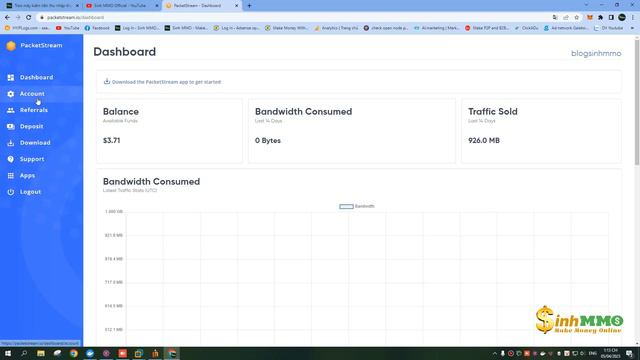Open the notification center icon
The width and height of the screenshot is (640, 360).
point(629,353)
